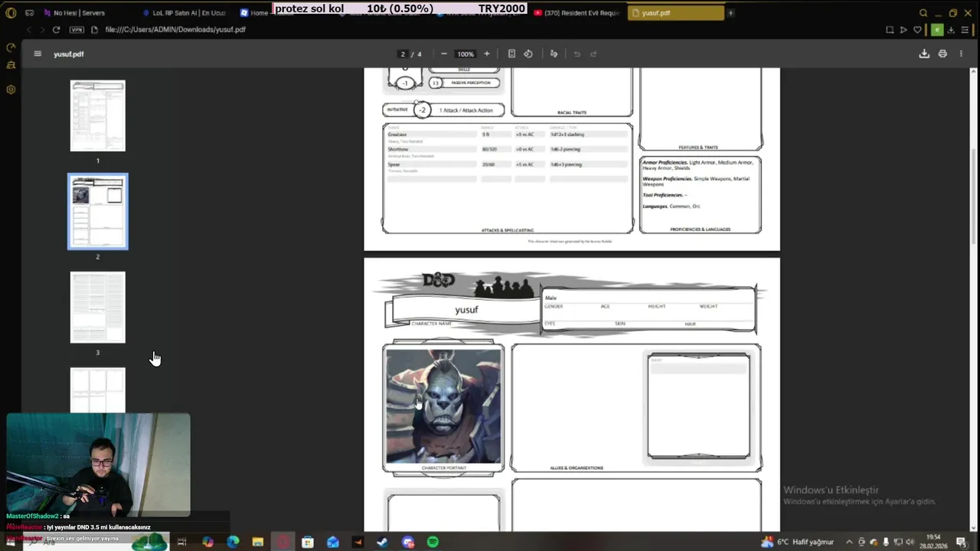Zoom in with the plus button
This screenshot has height=551, width=980.
click(x=486, y=54)
